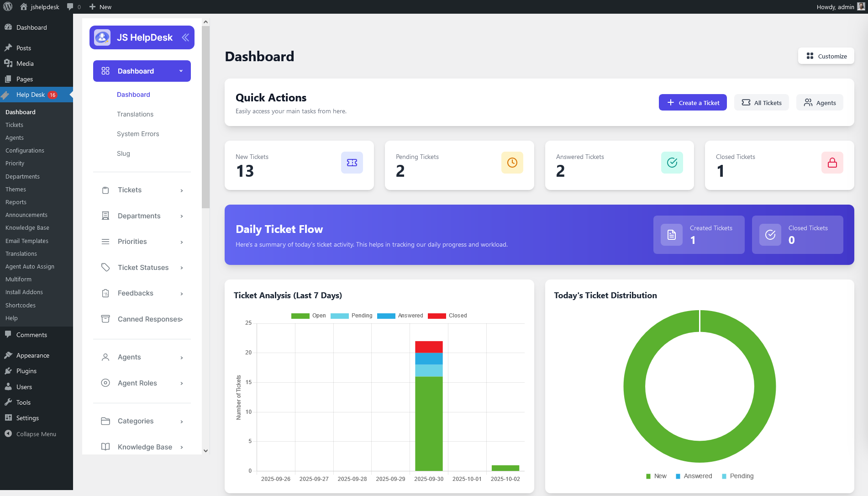Open Configurations in the WordPress menu
Viewport: 868px width, 496px height.
coord(25,150)
